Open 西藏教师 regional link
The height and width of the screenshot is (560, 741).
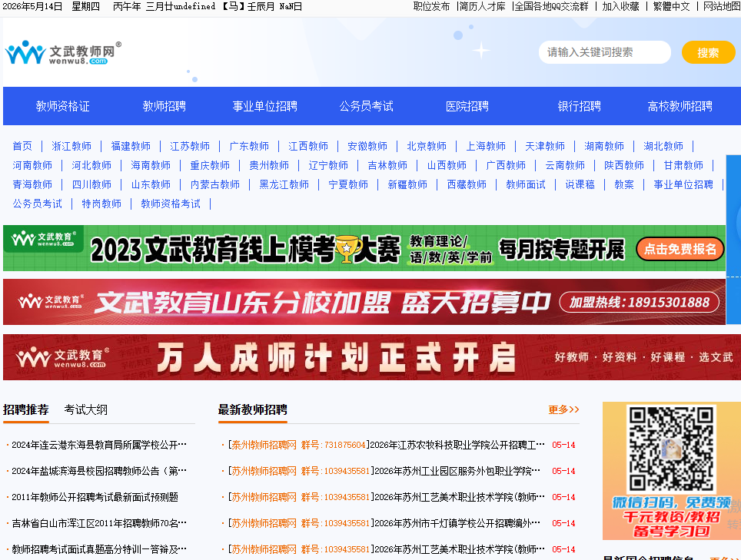pos(467,184)
